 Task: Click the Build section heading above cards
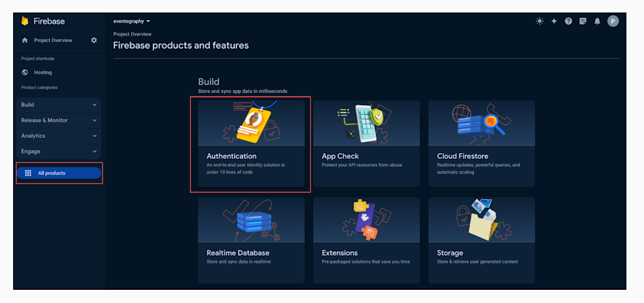coord(209,81)
